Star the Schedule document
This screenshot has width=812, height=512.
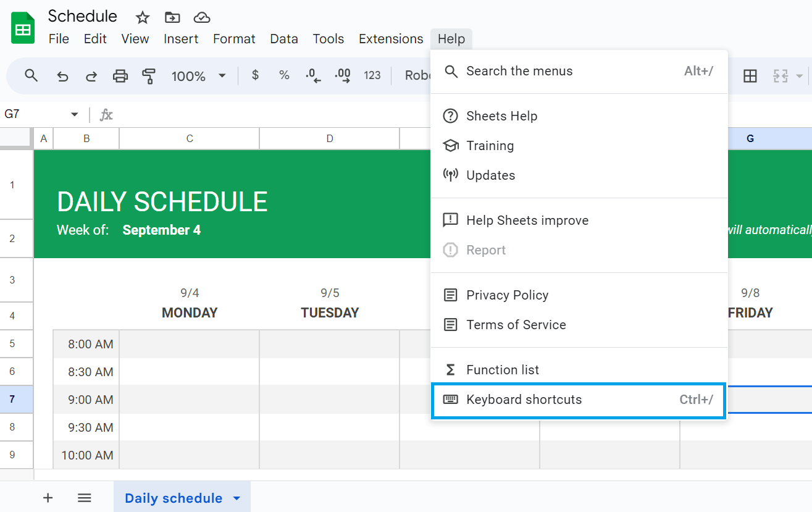143,17
